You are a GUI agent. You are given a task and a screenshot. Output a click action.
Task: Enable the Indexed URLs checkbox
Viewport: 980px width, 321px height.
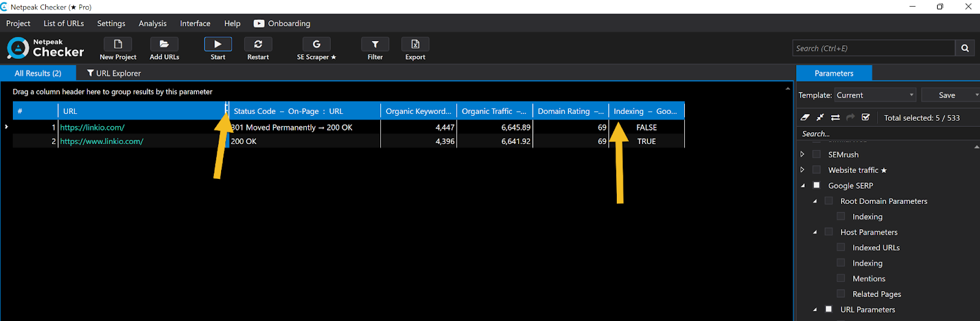tap(841, 247)
